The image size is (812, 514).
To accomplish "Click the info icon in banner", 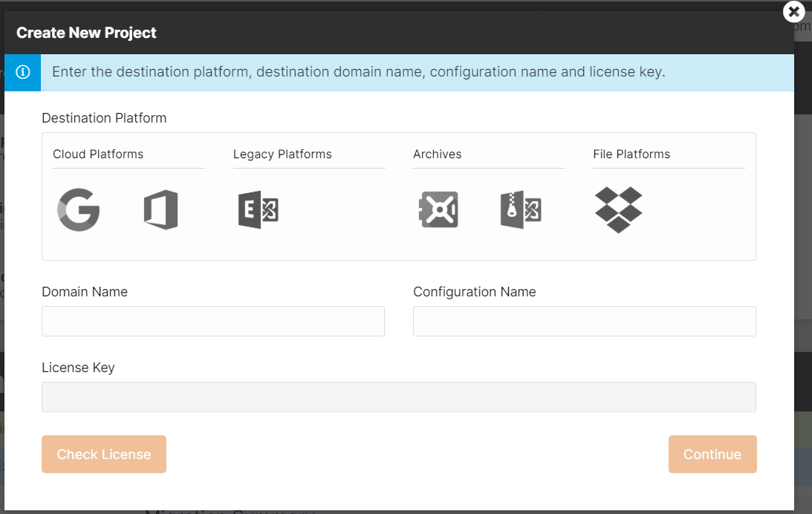I will (23, 72).
